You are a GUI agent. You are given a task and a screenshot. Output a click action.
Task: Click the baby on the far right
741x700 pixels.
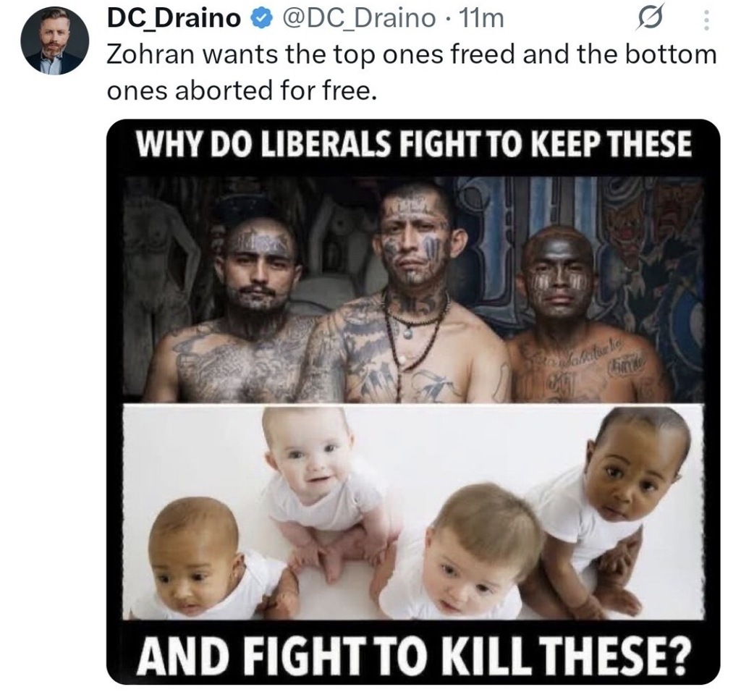(619, 501)
